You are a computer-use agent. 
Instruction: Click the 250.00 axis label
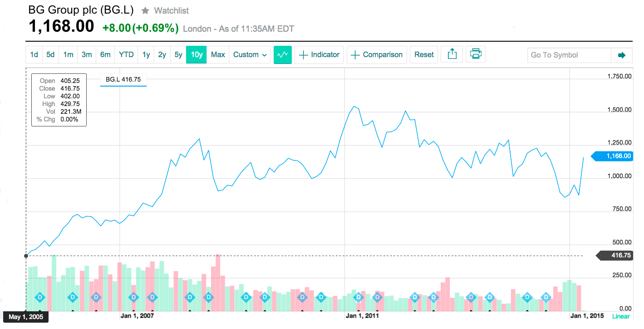[x=622, y=275]
